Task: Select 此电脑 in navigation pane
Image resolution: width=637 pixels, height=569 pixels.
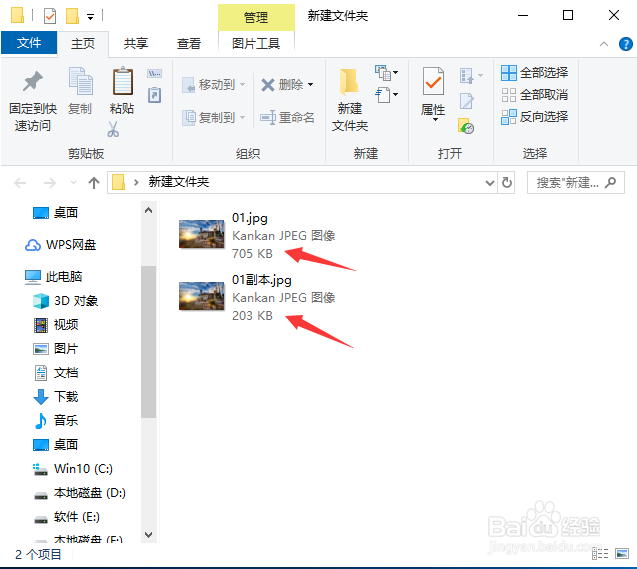Action: click(53, 277)
